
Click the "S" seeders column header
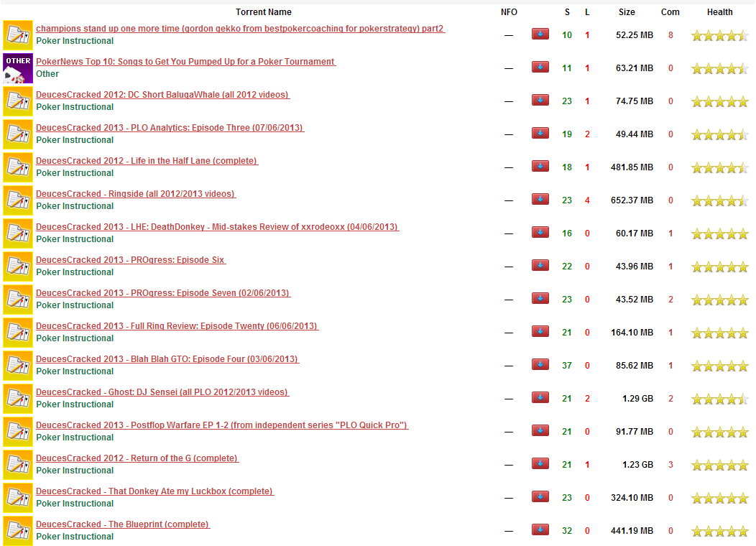click(567, 12)
